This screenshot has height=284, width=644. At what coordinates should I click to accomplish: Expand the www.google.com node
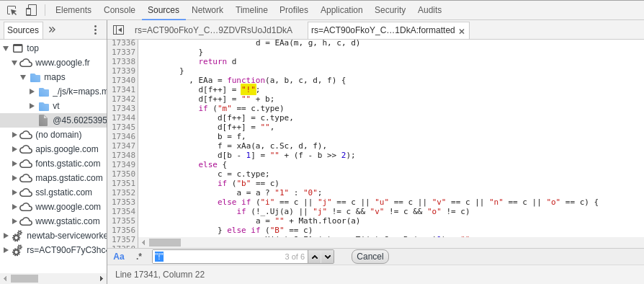point(14,206)
